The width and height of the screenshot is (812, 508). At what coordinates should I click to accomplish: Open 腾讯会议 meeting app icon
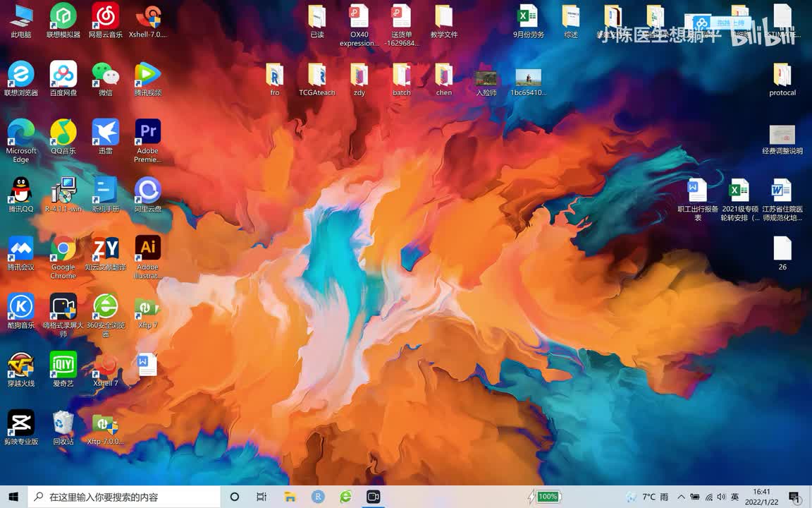pos(20,253)
